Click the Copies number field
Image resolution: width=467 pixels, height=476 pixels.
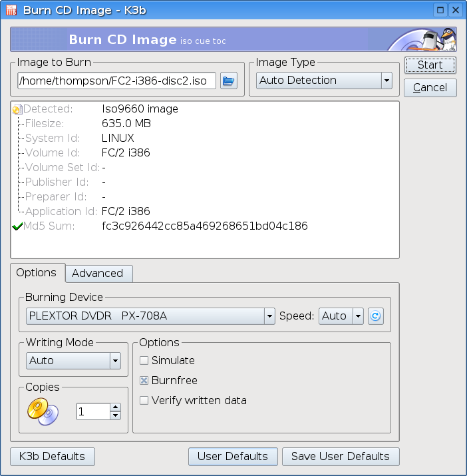tap(93, 411)
